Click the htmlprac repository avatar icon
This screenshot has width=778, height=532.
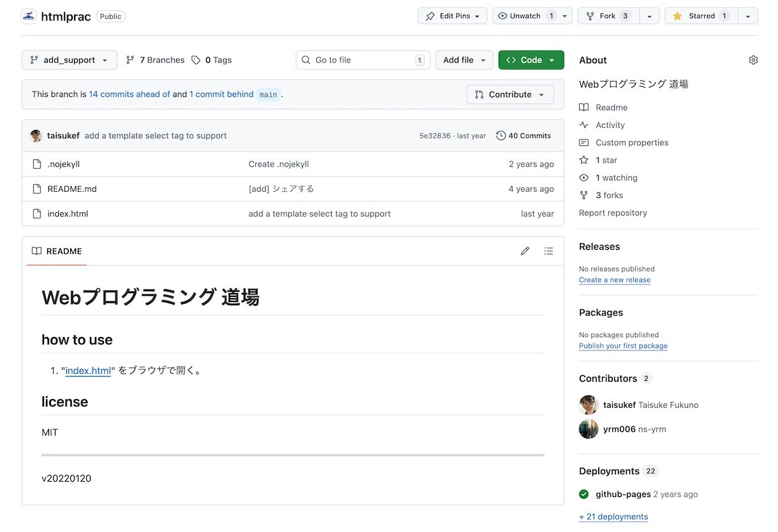29,17
